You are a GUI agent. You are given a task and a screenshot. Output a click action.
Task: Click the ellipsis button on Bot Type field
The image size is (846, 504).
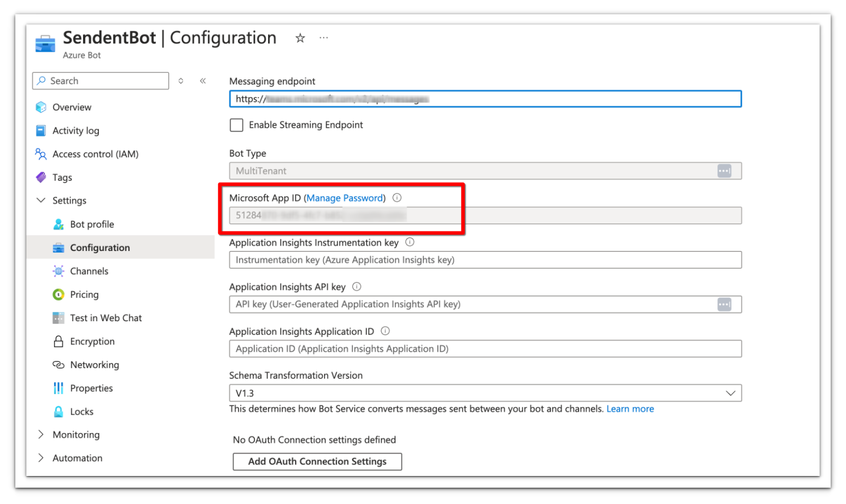pyautogui.click(x=724, y=171)
